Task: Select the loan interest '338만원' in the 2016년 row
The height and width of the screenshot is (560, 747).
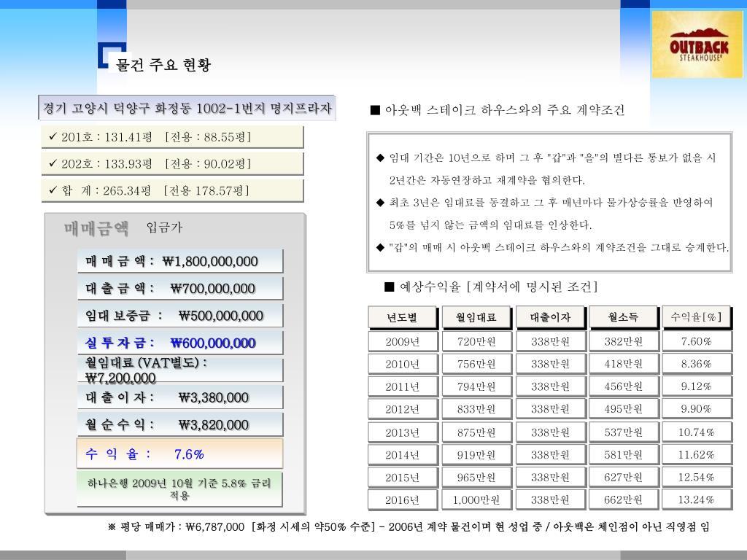Action: tap(550, 499)
